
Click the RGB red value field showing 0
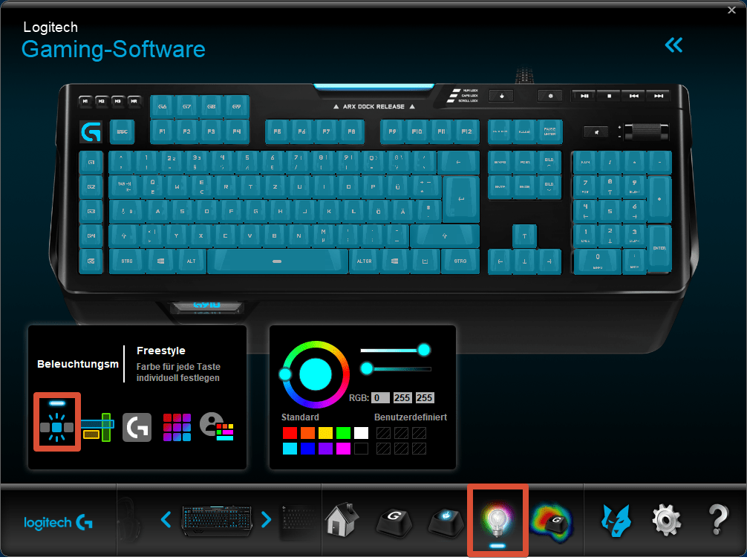click(x=380, y=398)
